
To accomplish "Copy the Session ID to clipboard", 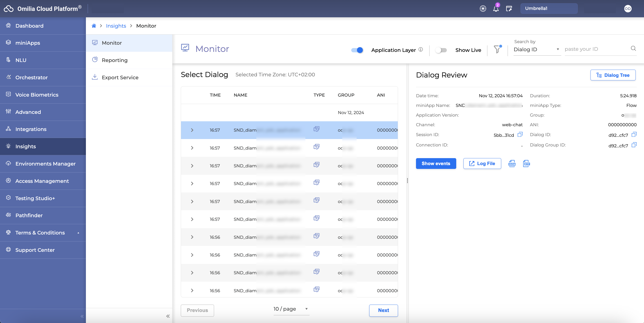I will [520, 135].
